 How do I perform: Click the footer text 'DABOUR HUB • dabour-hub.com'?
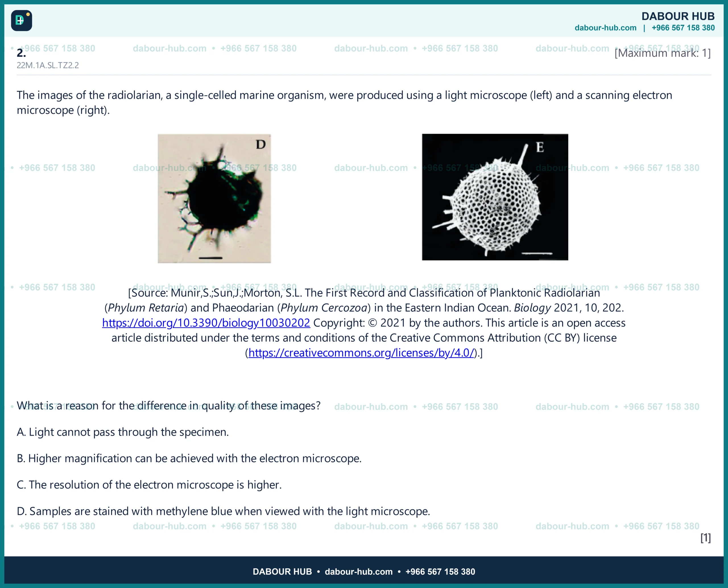(322, 572)
